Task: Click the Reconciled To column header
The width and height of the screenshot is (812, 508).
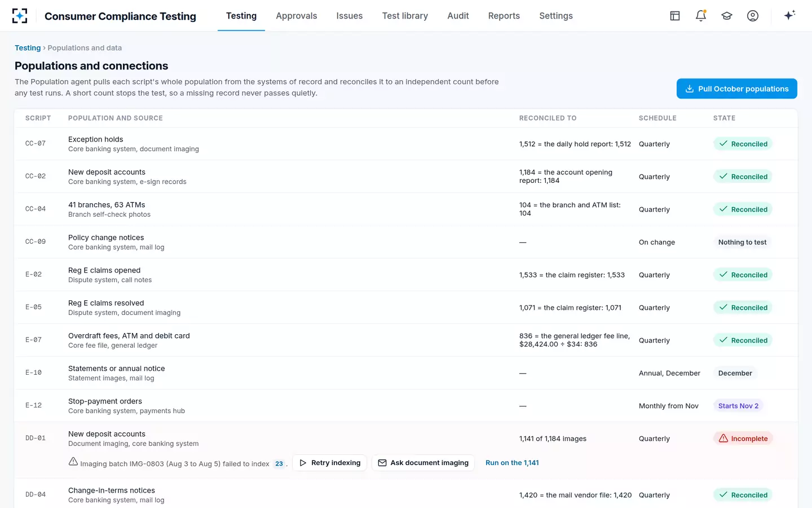Action: [548, 118]
